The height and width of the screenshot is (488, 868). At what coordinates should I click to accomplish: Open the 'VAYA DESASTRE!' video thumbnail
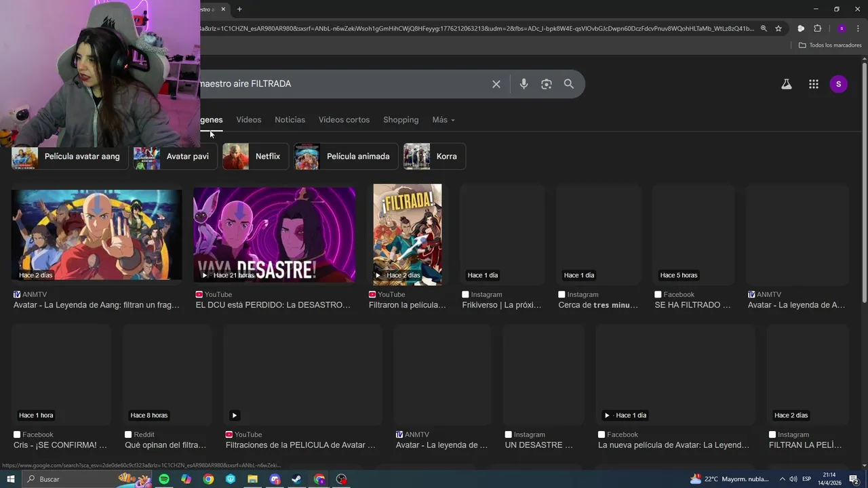pyautogui.click(x=274, y=235)
